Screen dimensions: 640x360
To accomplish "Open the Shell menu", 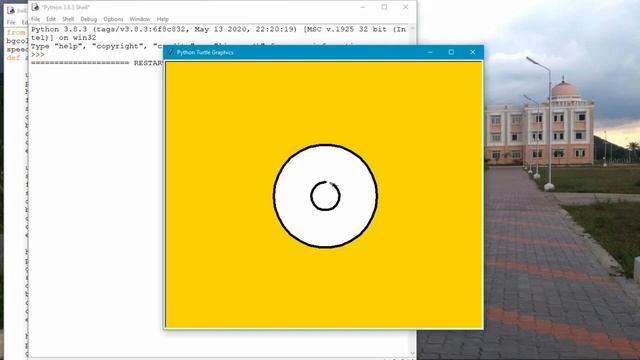I will tap(68, 19).
